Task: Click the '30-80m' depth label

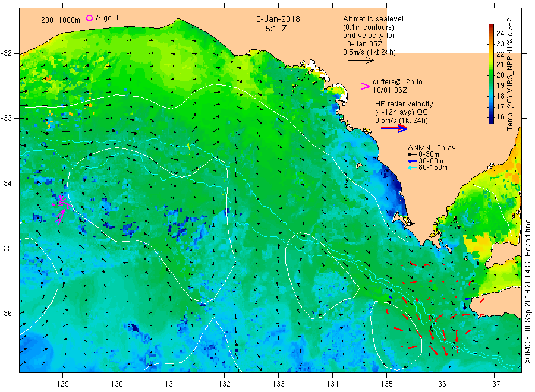Action: pyautogui.click(x=430, y=161)
